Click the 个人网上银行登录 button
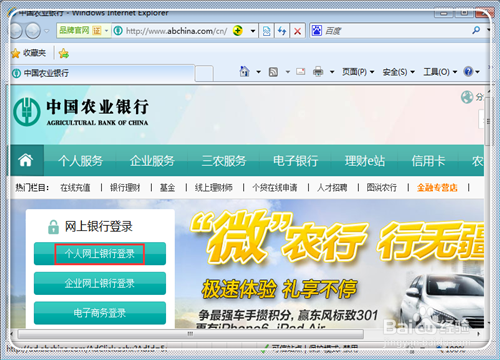 pos(100,254)
